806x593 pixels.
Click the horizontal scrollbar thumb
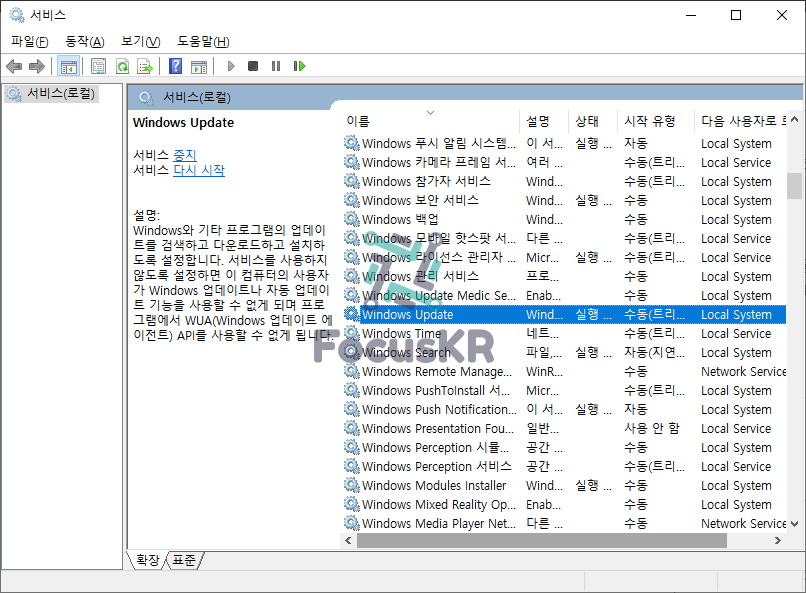[x=542, y=541]
